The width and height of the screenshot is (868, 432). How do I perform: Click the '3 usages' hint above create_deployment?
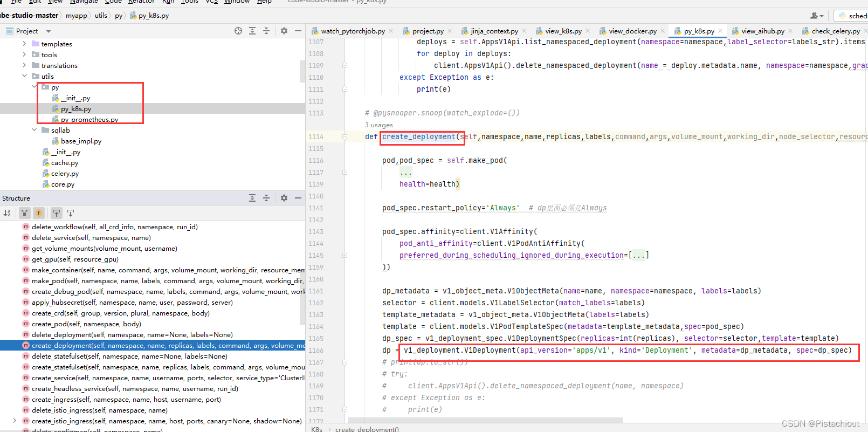tap(379, 125)
